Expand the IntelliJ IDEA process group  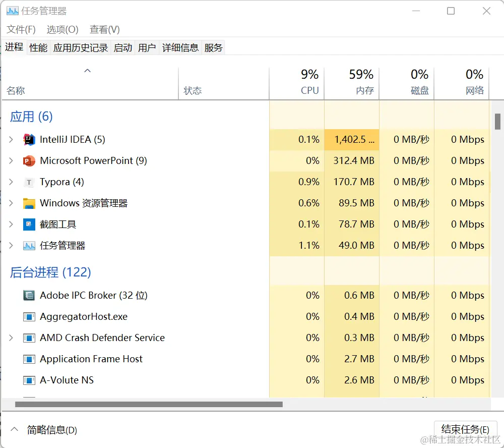tap(11, 139)
